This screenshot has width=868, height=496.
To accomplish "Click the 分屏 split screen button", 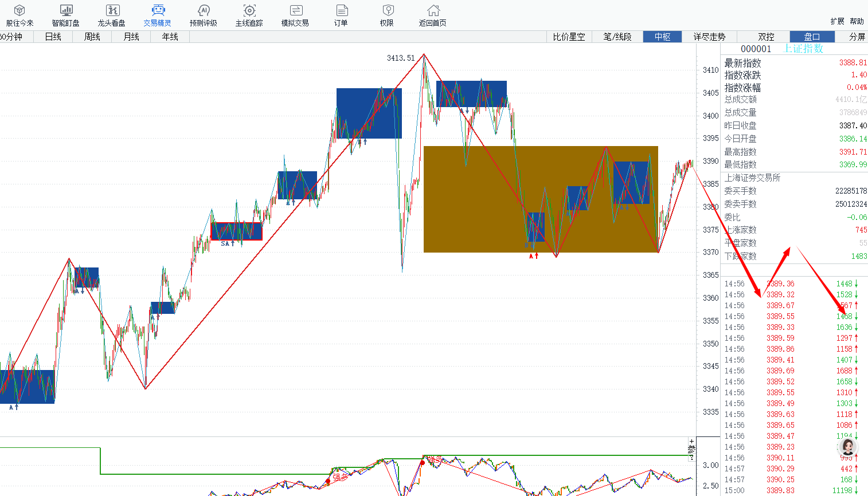I will click(857, 37).
